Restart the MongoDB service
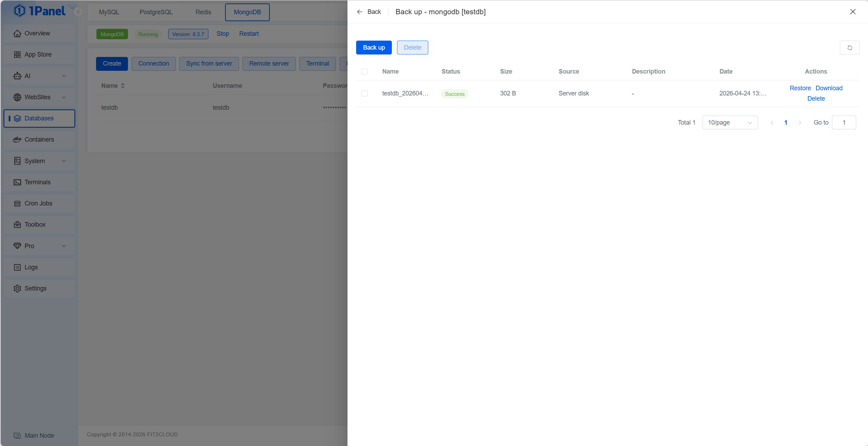 coord(249,34)
